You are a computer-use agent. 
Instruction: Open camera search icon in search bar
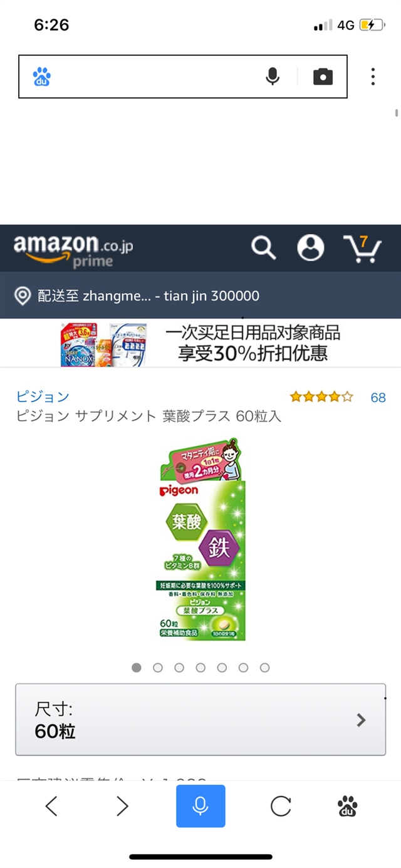pyautogui.click(x=323, y=77)
